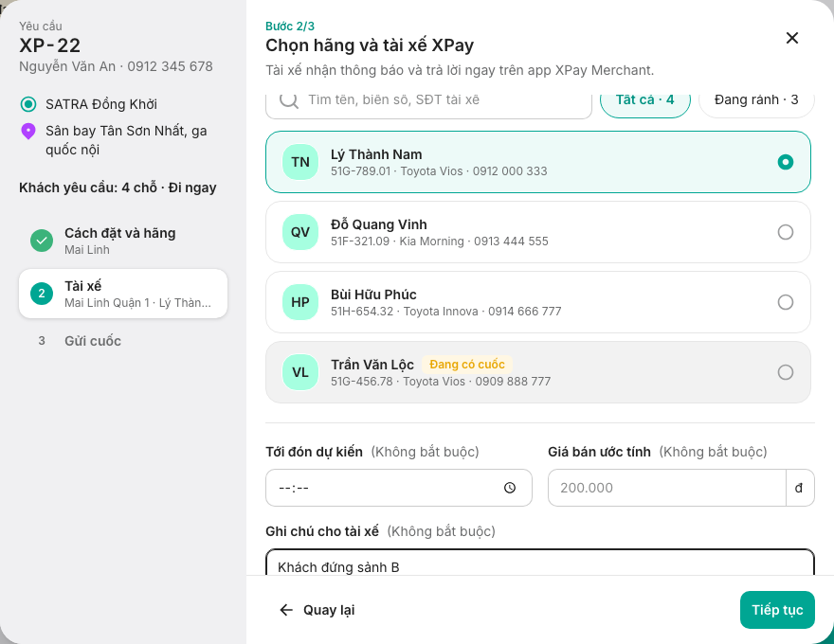Close the XPay driver selection dialog
834x644 pixels.
coord(792,38)
